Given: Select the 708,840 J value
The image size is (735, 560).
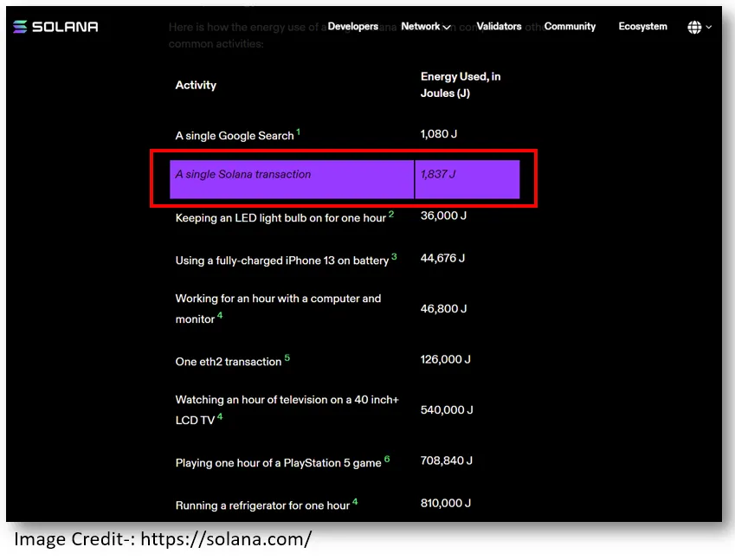Looking at the screenshot, I should point(446,460).
